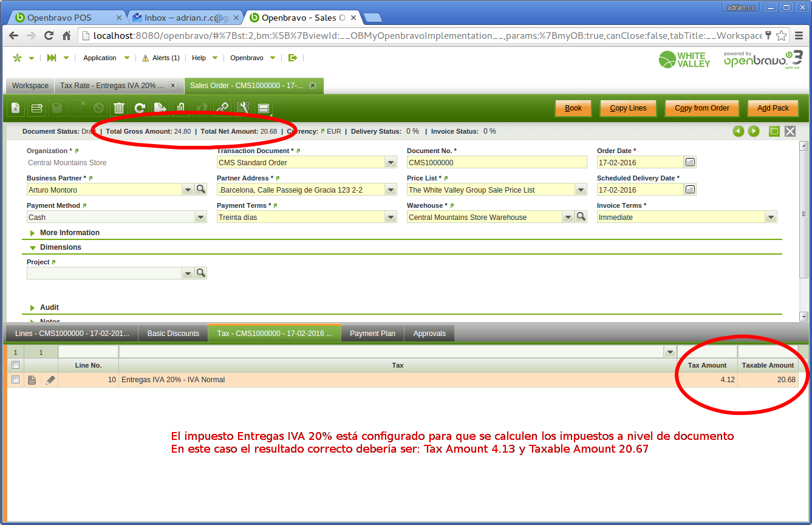Export the data with the toolbar export icon

[160, 108]
